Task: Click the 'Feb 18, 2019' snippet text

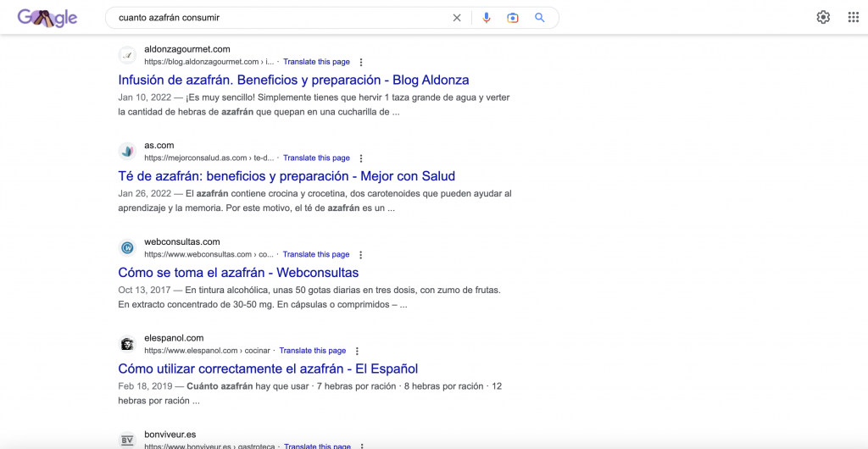Action: (144, 386)
